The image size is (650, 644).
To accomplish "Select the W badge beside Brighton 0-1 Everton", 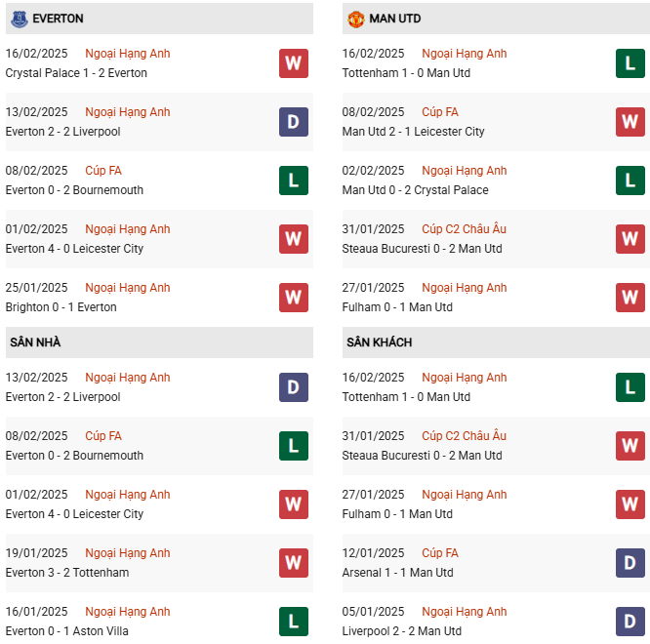I will pyautogui.click(x=293, y=298).
